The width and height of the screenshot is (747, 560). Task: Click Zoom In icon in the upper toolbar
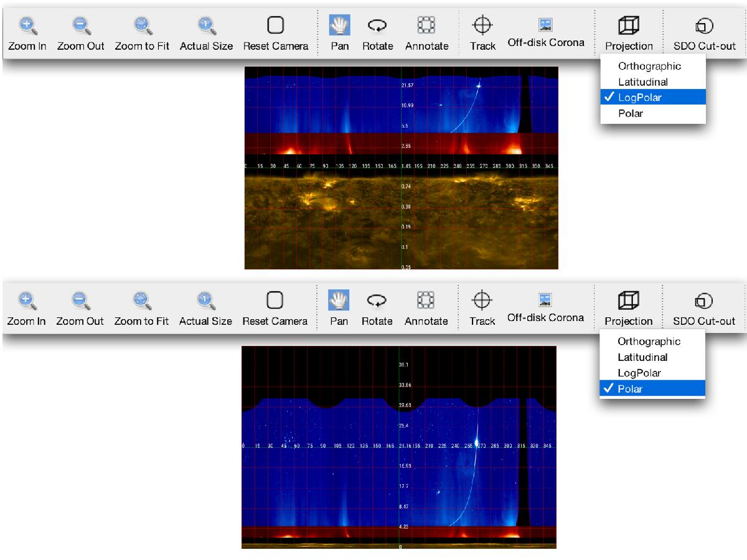click(27, 25)
